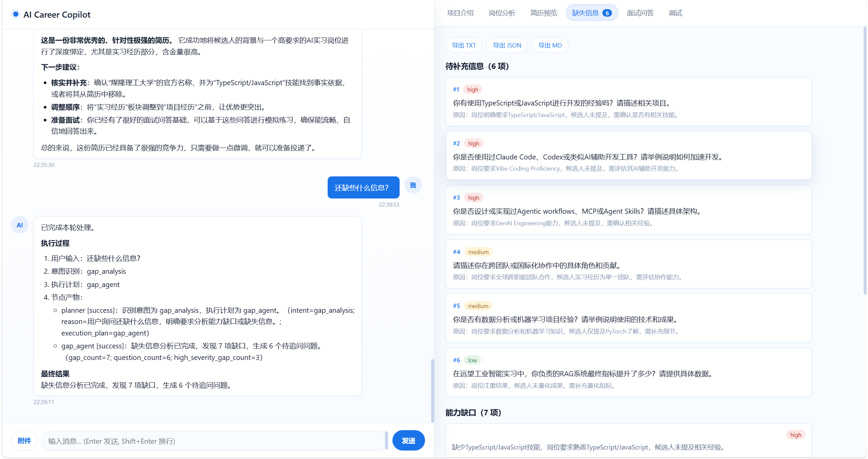868x459 pixels.
Task: Click the 执行过程 heading in the AI reply
Action: click(55, 243)
